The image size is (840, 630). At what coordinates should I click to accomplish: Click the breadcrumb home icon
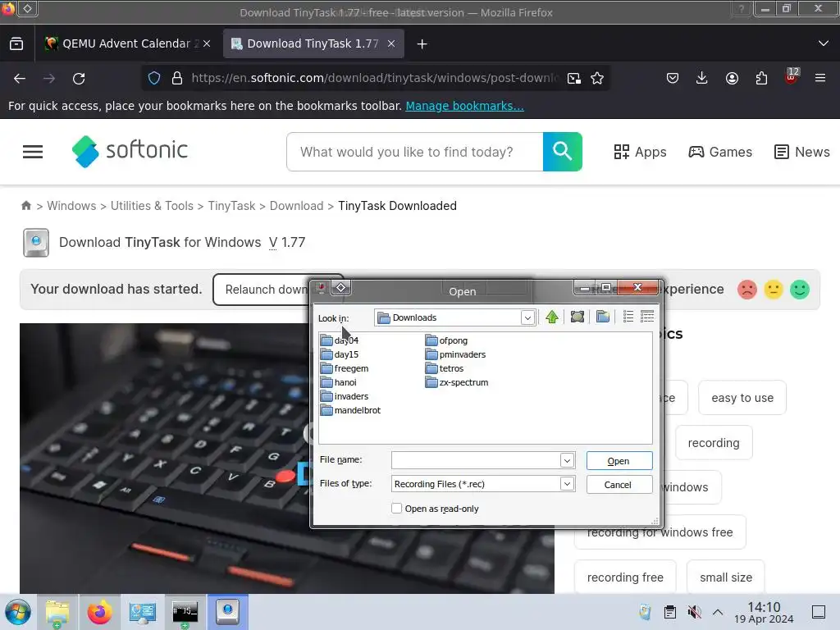tap(25, 206)
